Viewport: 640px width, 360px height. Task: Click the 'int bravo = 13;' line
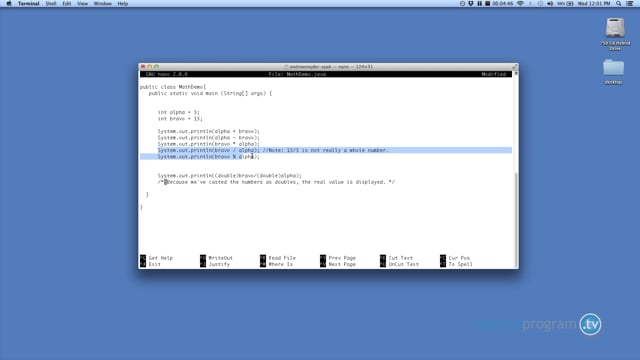[x=180, y=119]
